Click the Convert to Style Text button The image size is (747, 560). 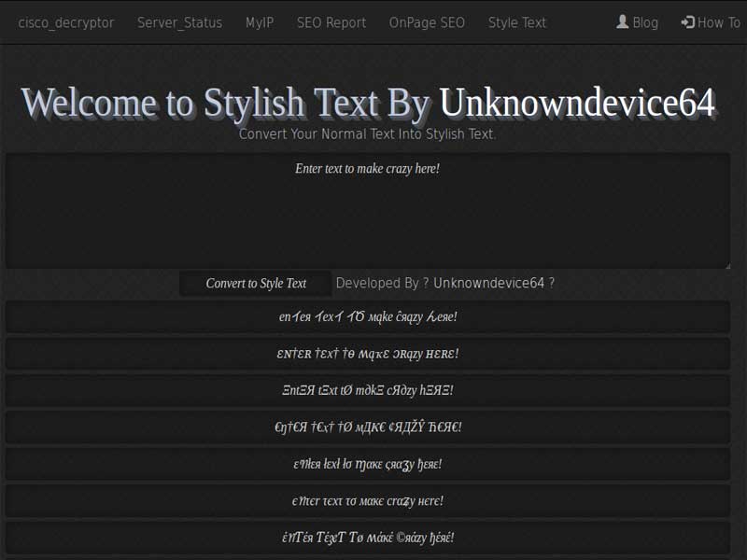point(257,284)
